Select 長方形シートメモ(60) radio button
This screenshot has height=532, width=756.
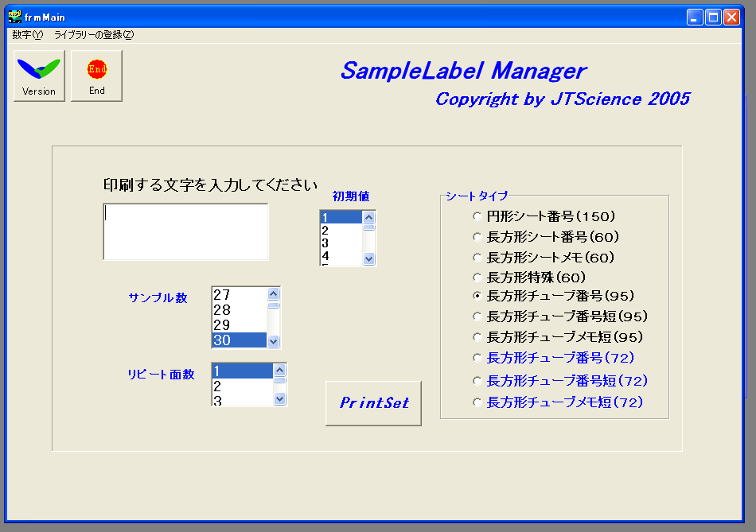pyautogui.click(x=477, y=258)
